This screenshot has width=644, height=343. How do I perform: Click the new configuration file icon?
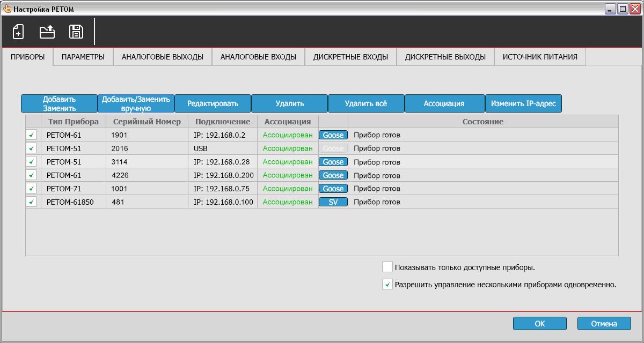18,32
